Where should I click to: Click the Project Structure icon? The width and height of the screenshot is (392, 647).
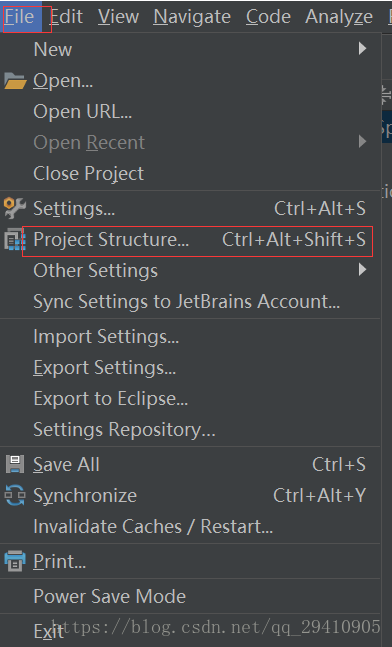(15, 240)
